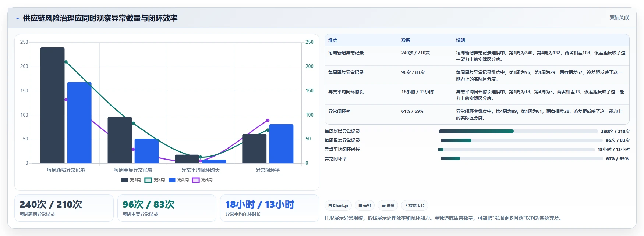Click the 96次 / 83次 data card
This screenshot has height=236, width=644.
167,208
